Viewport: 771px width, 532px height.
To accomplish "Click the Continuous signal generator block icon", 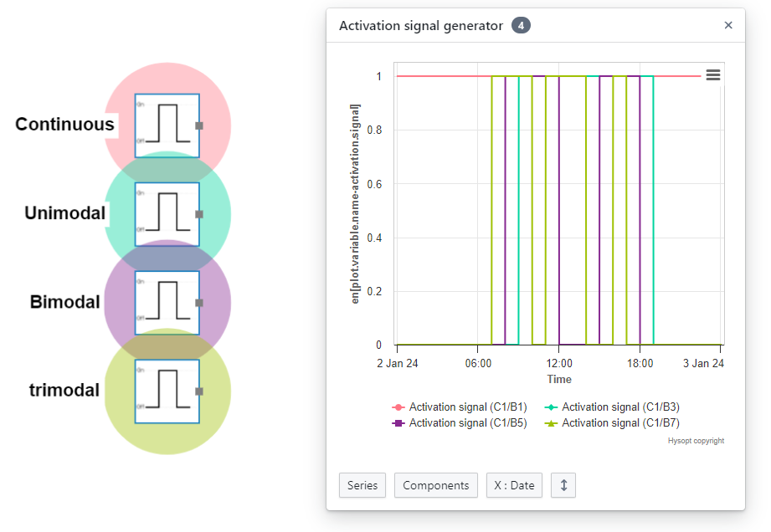I will pos(167,125).
